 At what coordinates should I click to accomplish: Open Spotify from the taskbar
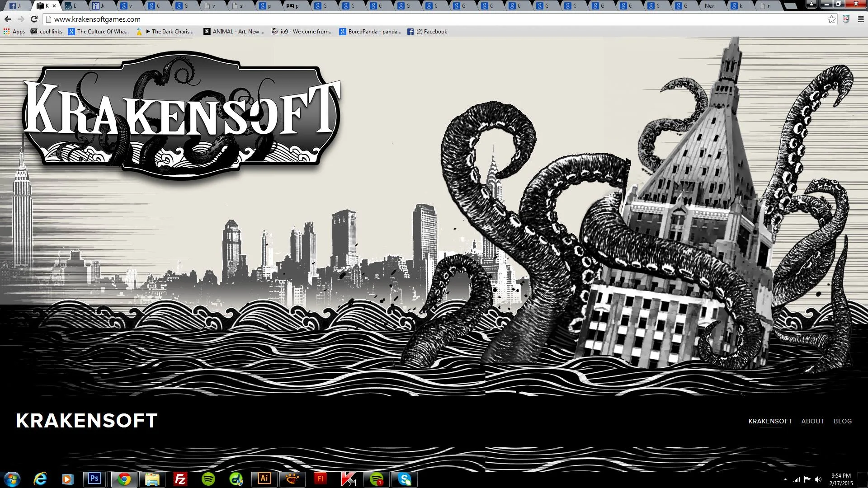coord(208,479)
